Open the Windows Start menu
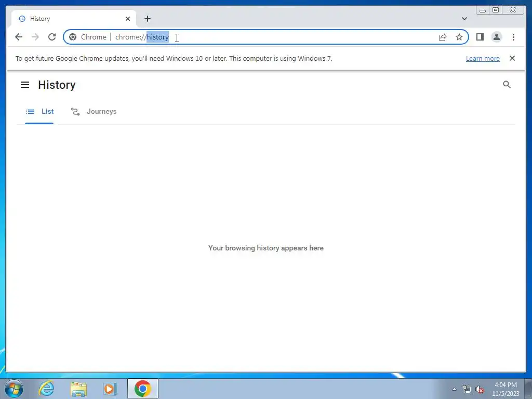This screenshot has height=399, width=532. 14,389
